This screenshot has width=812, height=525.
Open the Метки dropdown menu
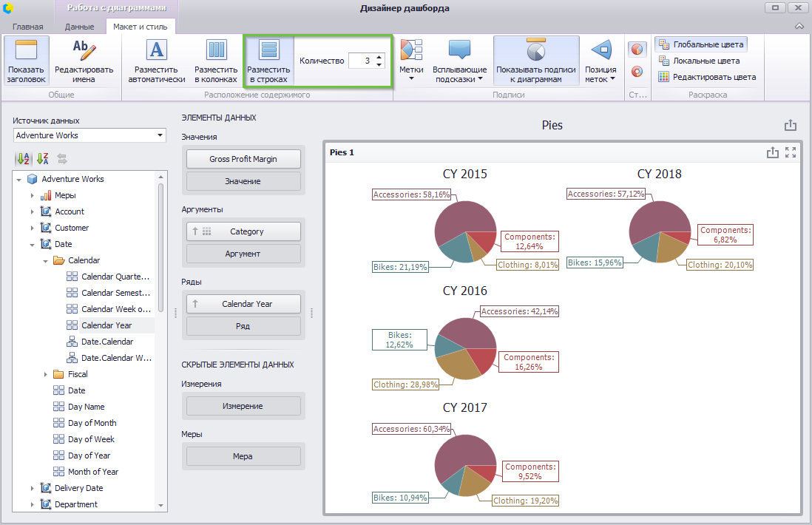[x=411, y=60]
